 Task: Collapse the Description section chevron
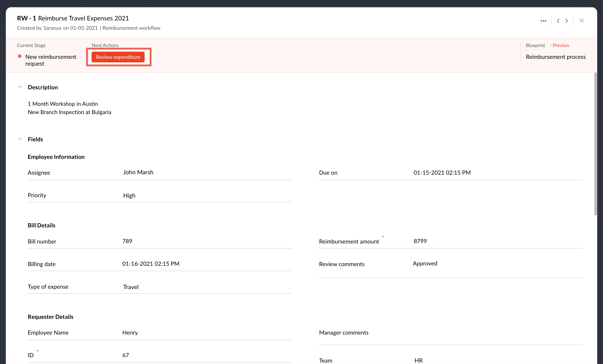(x=20, y=87)
